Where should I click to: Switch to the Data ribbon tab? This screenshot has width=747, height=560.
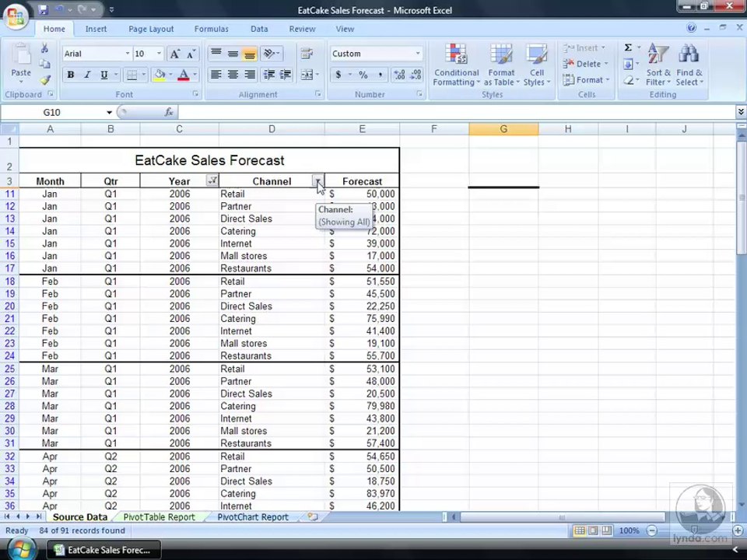tap(259, 29)
